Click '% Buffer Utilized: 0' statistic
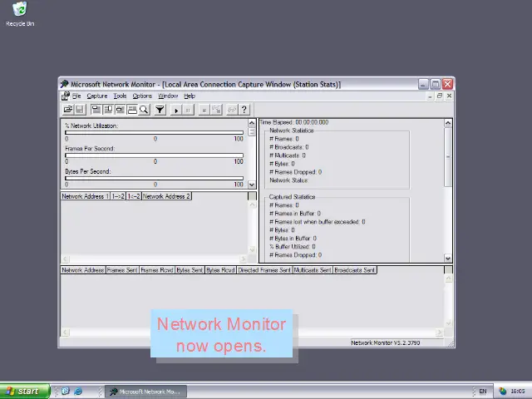The image size is (532, 399). (x=293, y=247)
